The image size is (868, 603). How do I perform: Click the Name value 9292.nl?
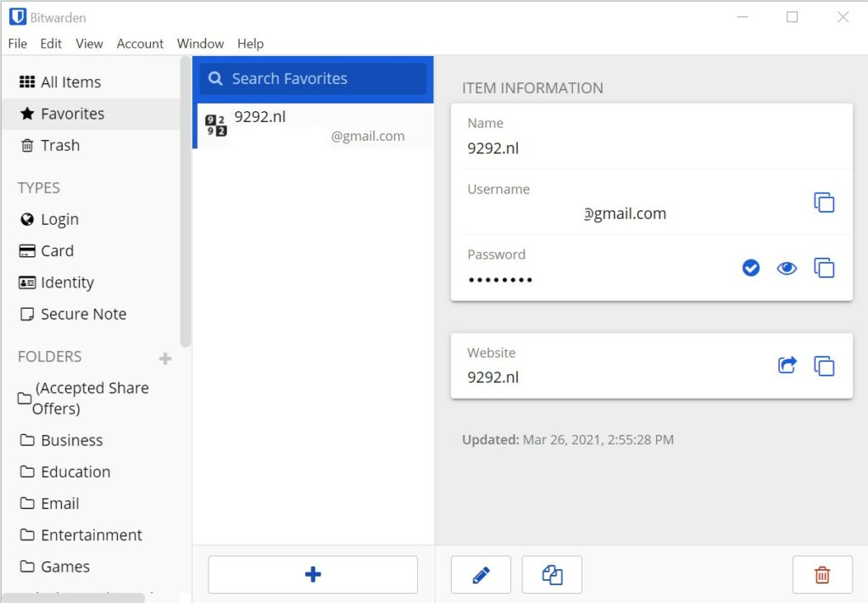(492, 148)
